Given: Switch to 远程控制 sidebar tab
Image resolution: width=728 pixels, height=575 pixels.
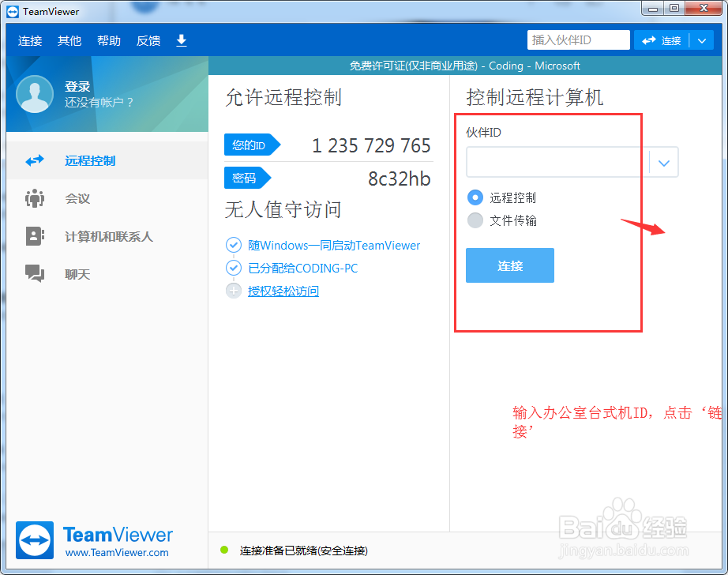Looking at the screenshot, I should point(107,160).
